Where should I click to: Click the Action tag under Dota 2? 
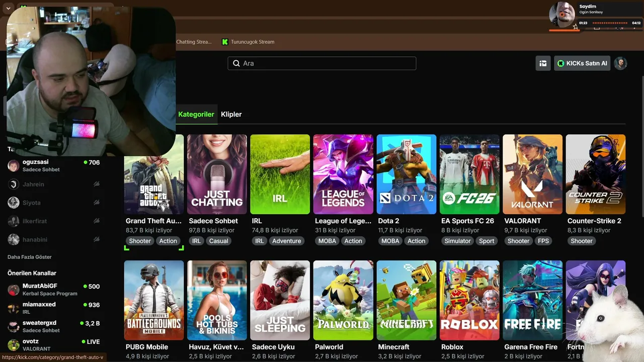coord(417,241)
